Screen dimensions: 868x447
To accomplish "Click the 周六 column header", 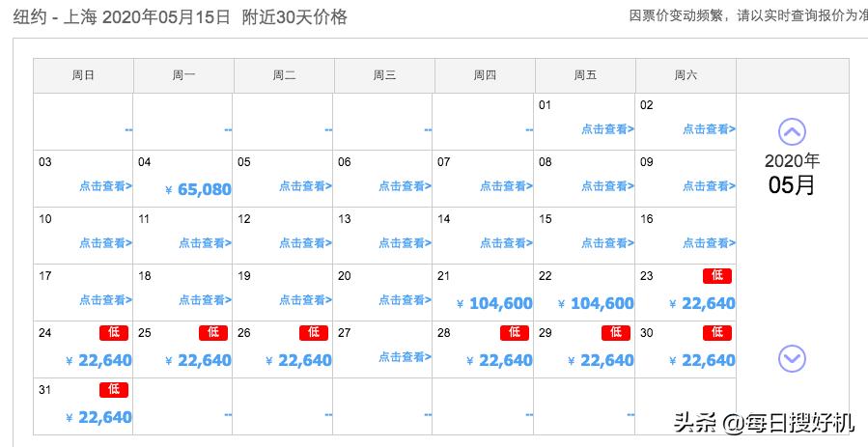I will pyautogui.click(x=686, y=75).
